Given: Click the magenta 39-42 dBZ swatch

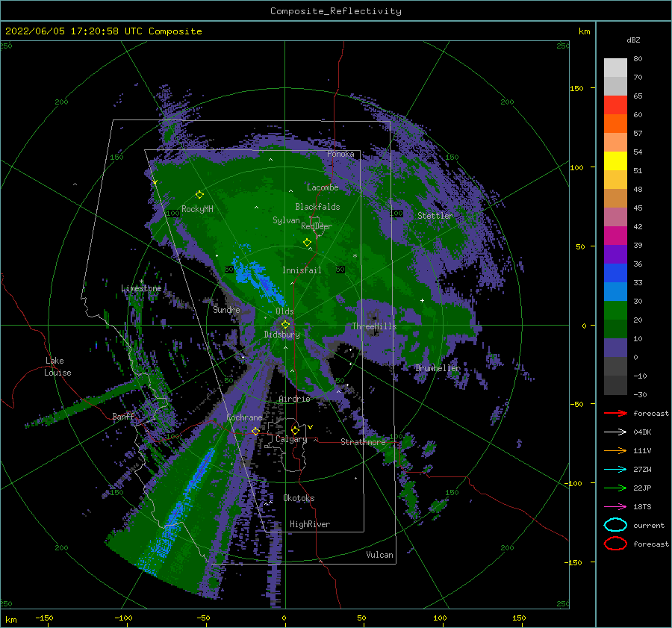Looking at the screenshot, I should coord(615,235).
